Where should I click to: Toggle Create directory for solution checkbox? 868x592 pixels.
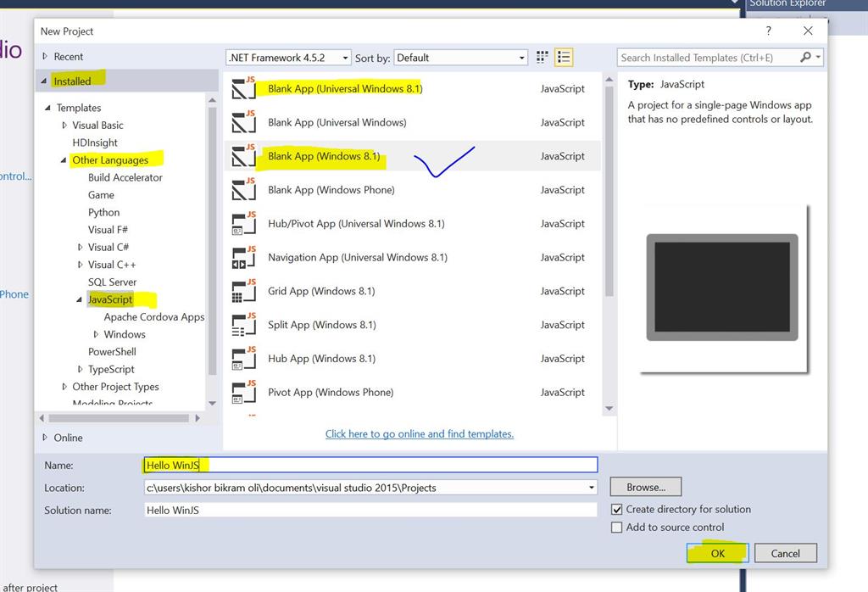[617, 509]
